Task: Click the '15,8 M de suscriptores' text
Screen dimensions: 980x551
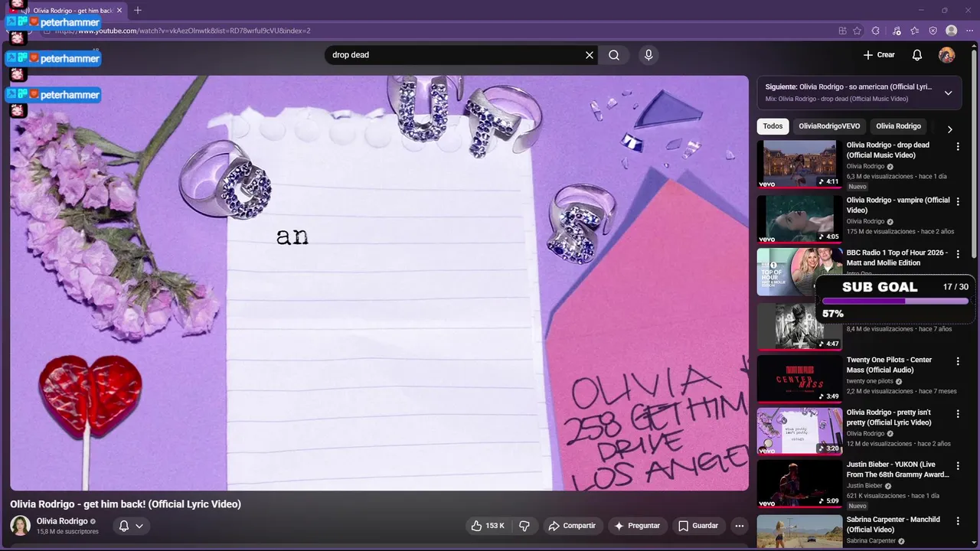Action: [x=67, y=531]
